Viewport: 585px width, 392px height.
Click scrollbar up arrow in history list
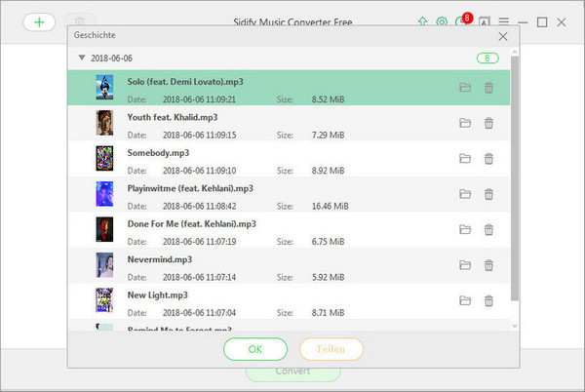click(515, 52)
